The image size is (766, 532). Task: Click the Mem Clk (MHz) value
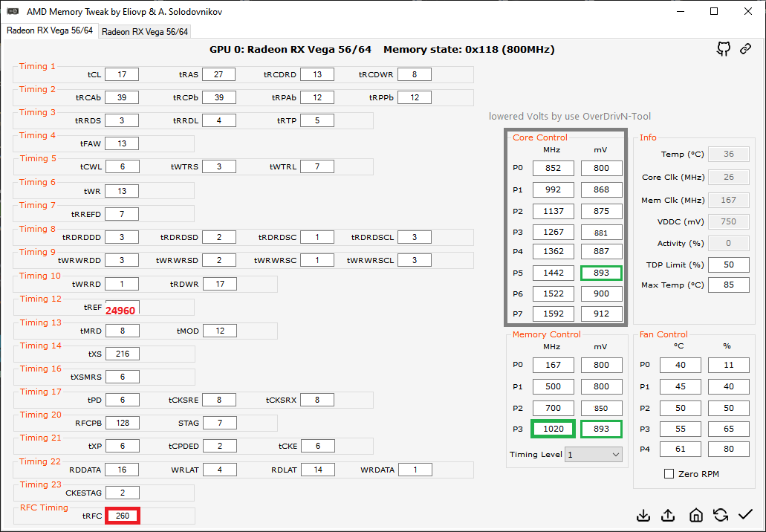click(728, 200)
